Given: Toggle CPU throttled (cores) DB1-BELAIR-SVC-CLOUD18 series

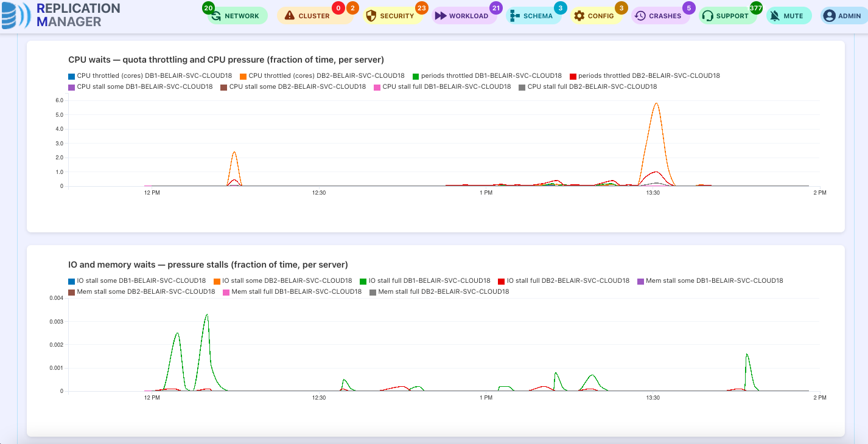Looking at the screenshot, I should pyautogui.click(x=150, y=76).
